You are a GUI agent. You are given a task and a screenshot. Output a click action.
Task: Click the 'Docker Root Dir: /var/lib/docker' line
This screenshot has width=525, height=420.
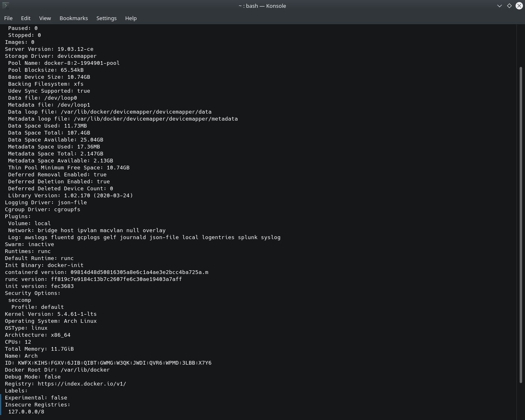57,370
